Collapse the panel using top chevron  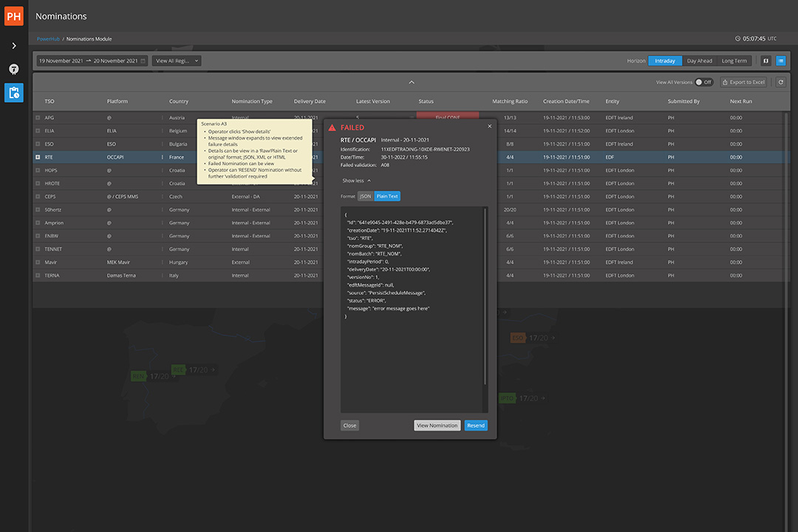coord(412,82)
